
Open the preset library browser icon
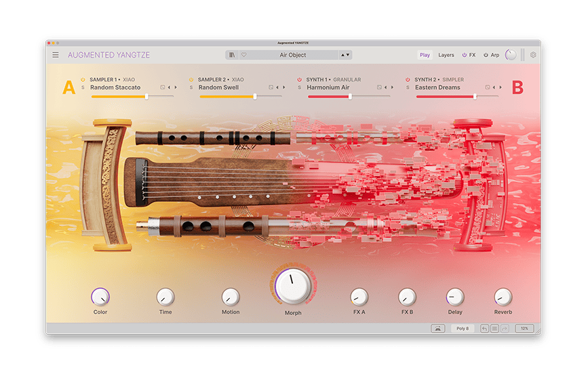pyautogui.click(x=232, y=55)
